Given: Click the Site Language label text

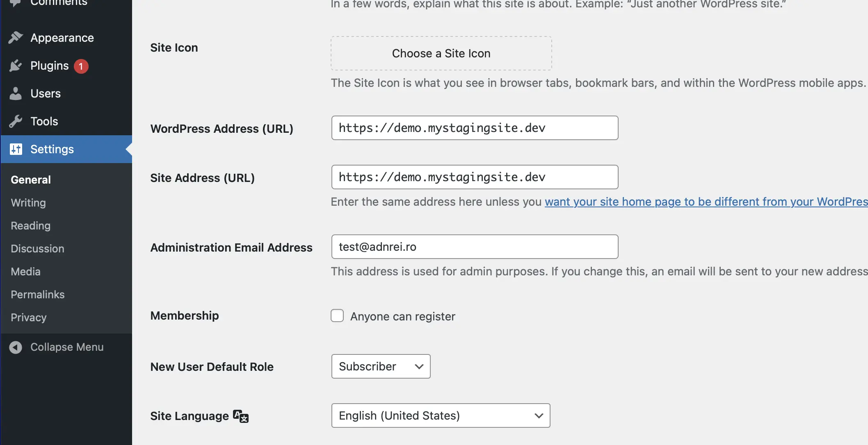Looking at the screenshot, I should pyautogui.click(x=190, y=416).
